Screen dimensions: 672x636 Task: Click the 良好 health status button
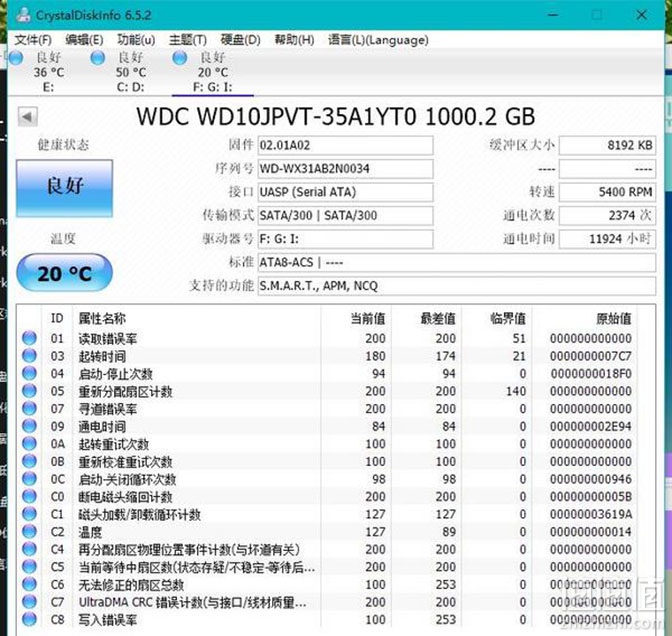click(x=65, y=188)
